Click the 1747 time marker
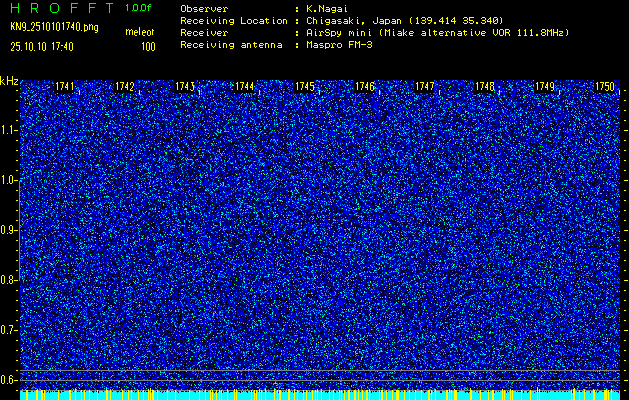 [x=425, y=87]
